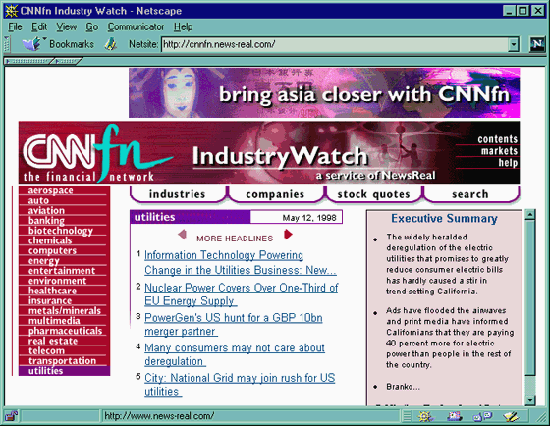Open the Mailbox icon in component bar

(455, 416)
